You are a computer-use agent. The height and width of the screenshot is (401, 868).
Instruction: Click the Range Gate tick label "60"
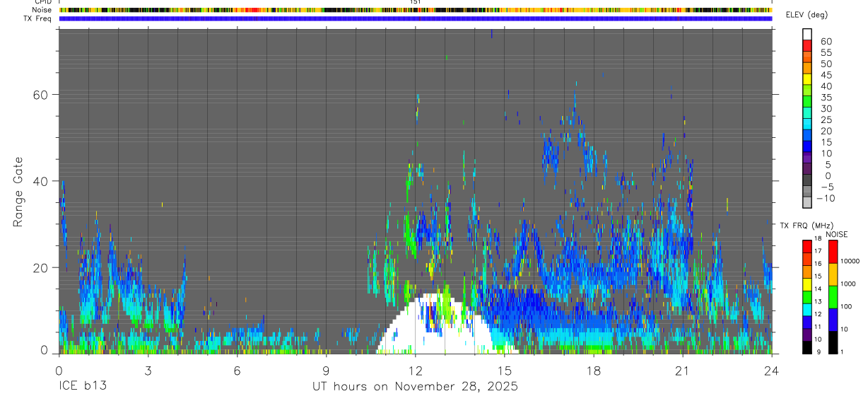point(42,94)
